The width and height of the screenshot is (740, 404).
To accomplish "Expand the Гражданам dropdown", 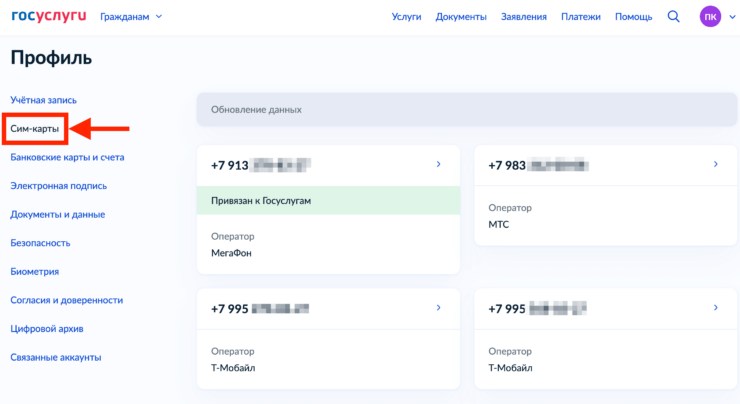I will [131, 17].
